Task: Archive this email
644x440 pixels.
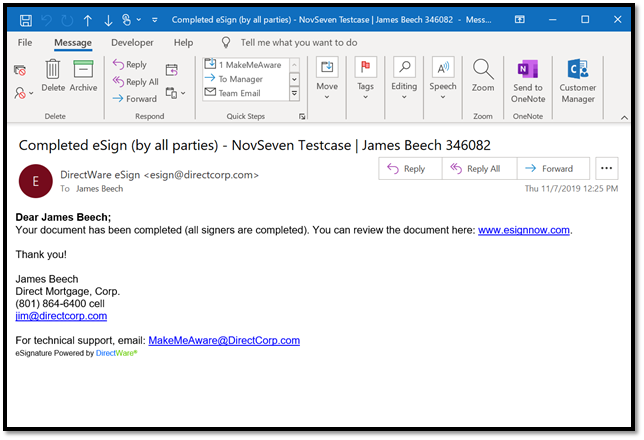Action: pos(83,76)
